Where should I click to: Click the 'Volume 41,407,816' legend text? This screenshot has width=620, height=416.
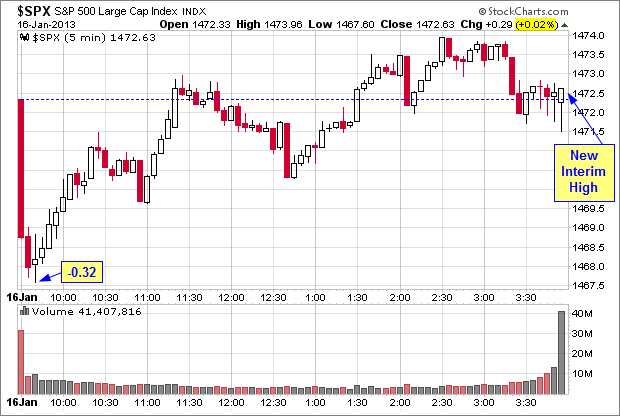[x=87, y=312]
